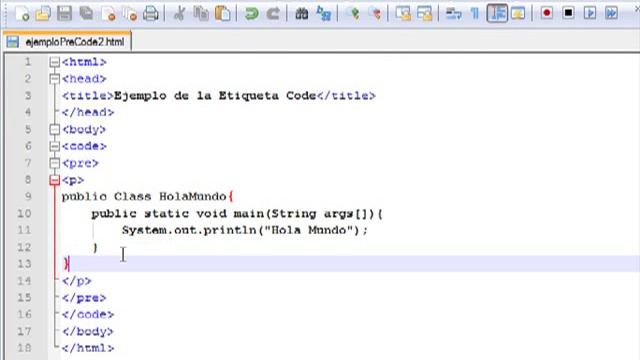Click the <title> opening tag
640x360 pixels.
88,96
